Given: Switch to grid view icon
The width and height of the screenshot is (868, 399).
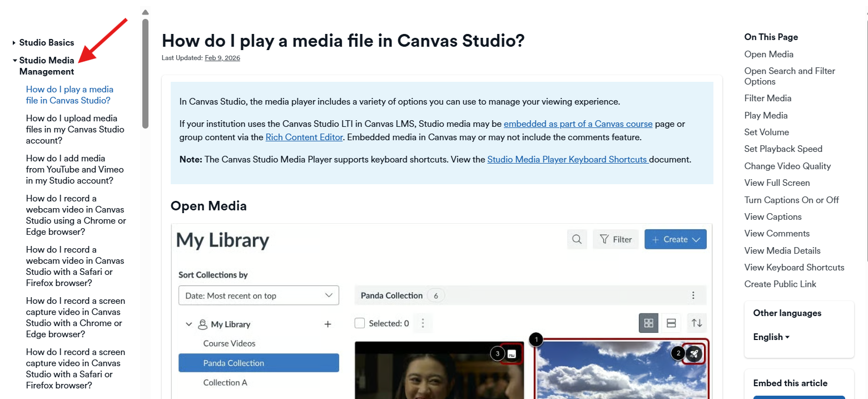Looking at the screenshot, I should tap(648, 323).
